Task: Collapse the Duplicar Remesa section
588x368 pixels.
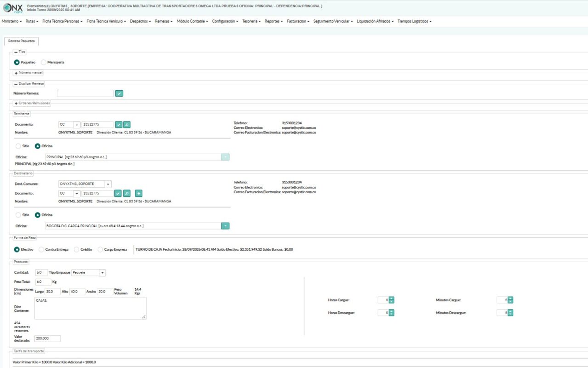Action: (16, 84)
